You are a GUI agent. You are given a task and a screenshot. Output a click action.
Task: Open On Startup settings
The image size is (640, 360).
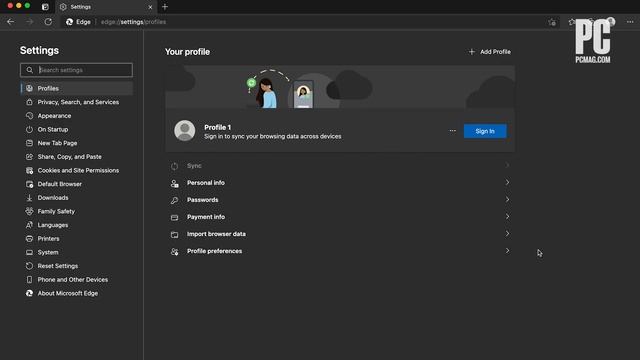[x=76, y=129]
